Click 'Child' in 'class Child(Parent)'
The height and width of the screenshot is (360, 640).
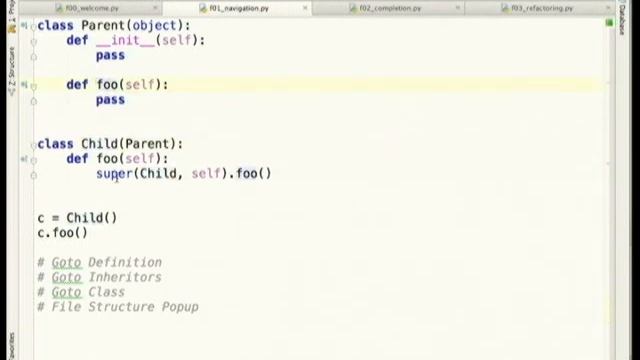point(99,144)
